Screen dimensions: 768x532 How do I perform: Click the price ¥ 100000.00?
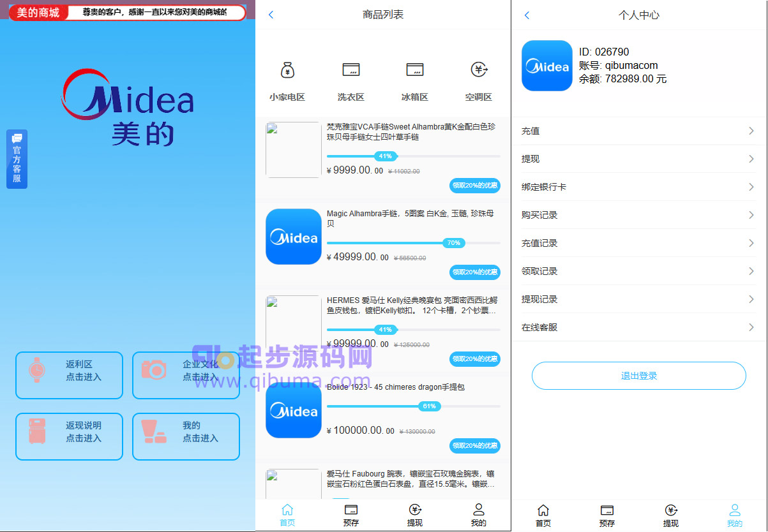coord(361,431)
